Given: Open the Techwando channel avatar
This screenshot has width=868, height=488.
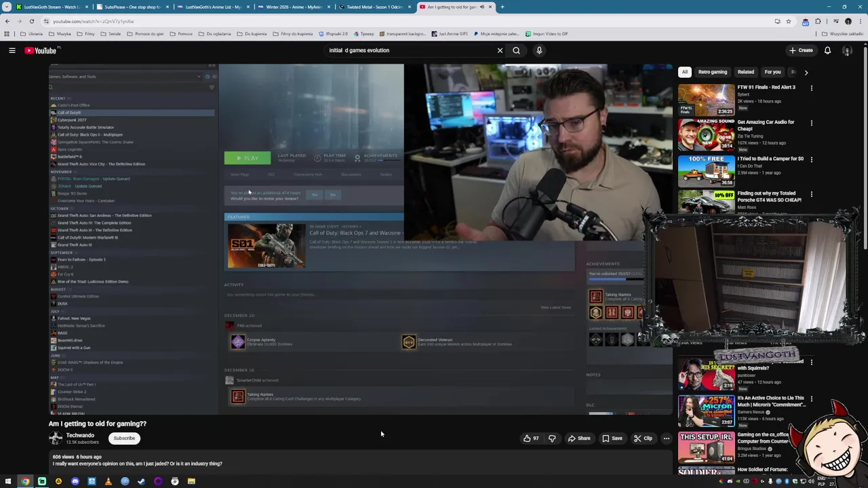Looking at the screenshot, I should [x=56, y=438].
